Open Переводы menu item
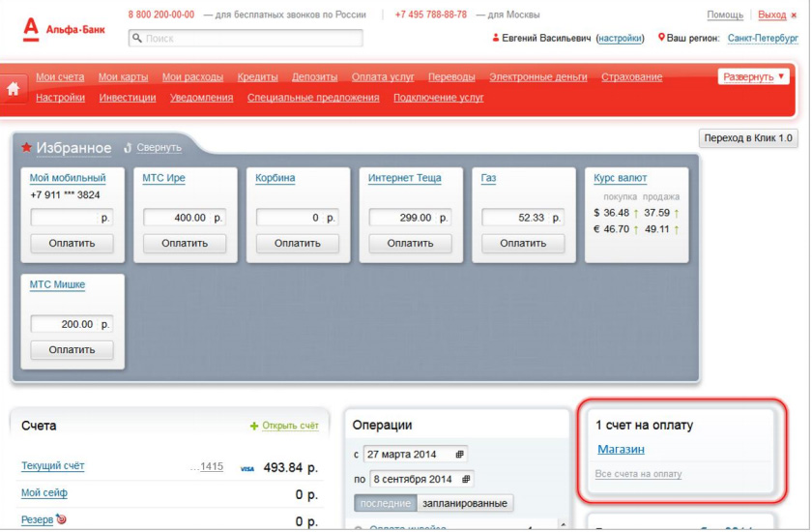Image resolution: width=812 pixels, height=532 pixels. (451, 76)
